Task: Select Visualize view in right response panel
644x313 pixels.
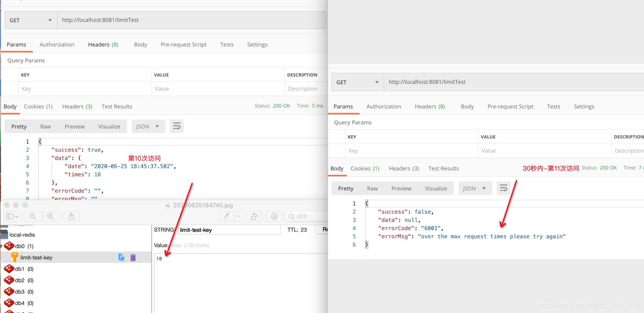Action: [x=436, y=188]
